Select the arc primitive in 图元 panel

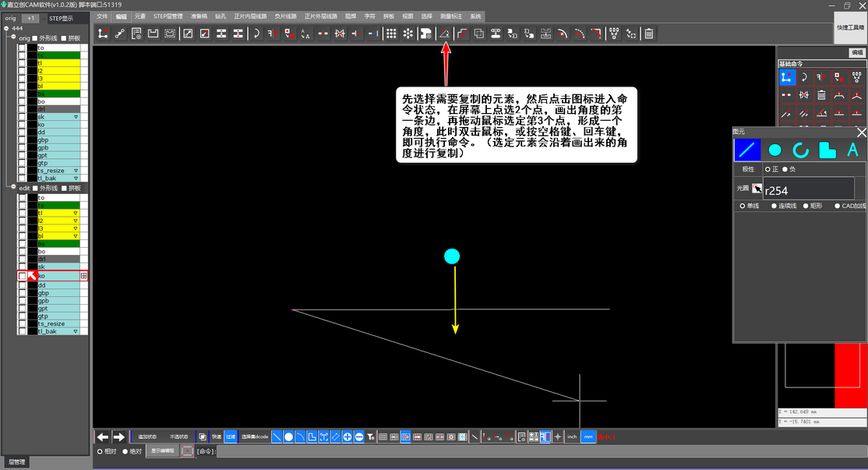coord(800,150)
